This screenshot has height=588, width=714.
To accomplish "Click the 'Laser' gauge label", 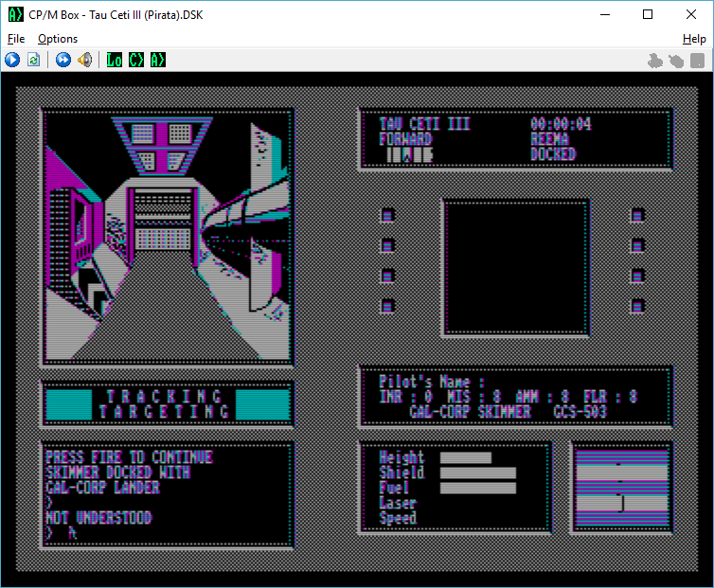I will point(398,503).
